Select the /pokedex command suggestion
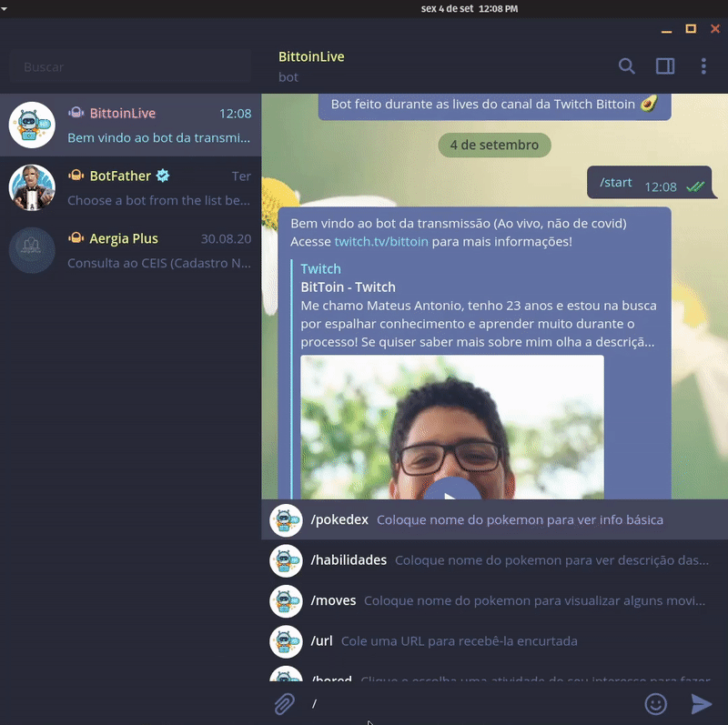 pyautogui.click(x=494, y=519)
